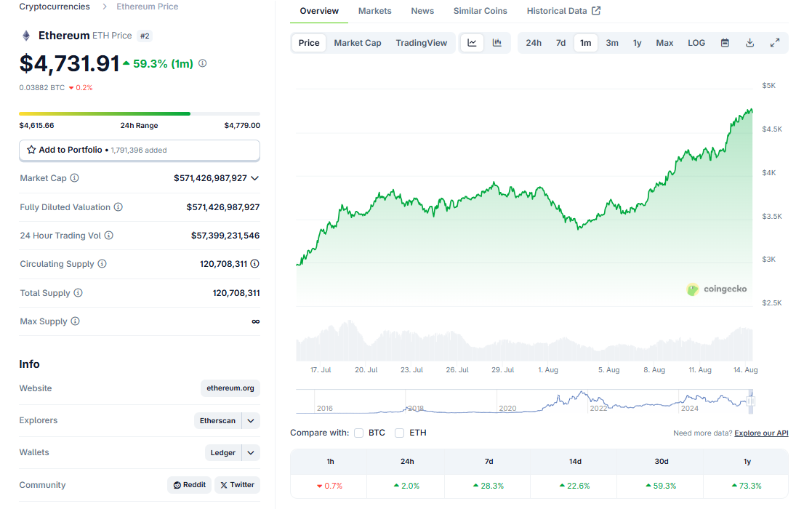812x509 pixels.
Task: Expand chart to fullscreen
Action: [x=775, y=43]
